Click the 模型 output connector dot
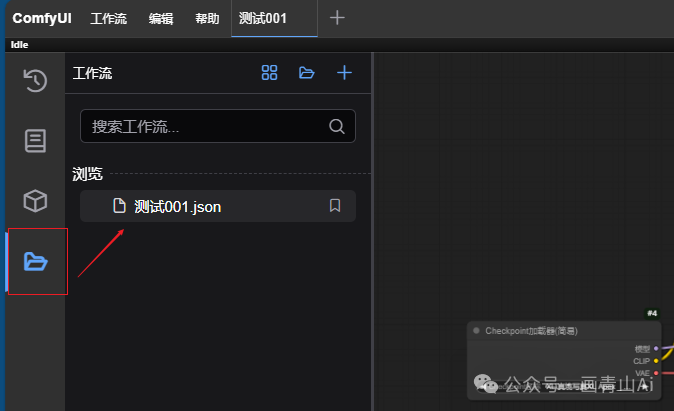This screenshot has width=674, height=411. pos(656,349)
